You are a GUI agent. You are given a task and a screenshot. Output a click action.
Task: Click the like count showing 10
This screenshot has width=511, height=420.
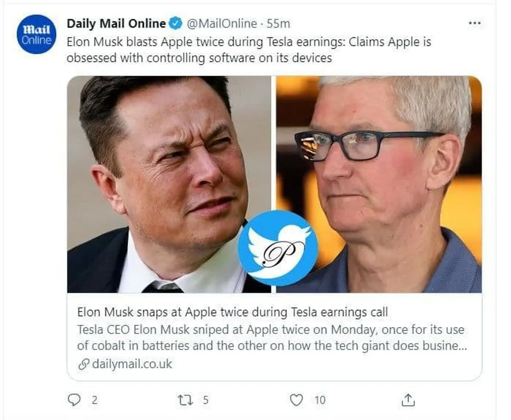tap(320, 400)
